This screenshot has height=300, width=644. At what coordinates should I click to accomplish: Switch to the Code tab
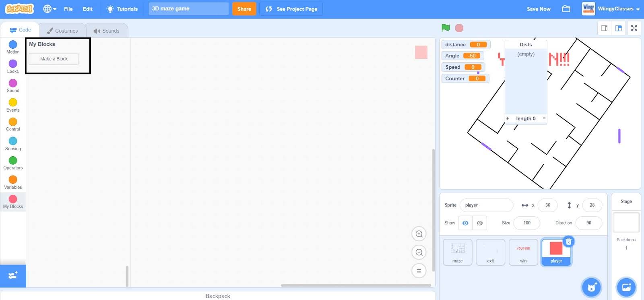[x=20, y=30]
